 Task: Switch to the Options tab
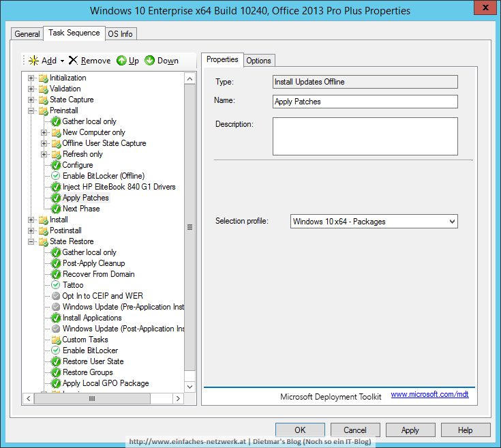coord(258,61)
